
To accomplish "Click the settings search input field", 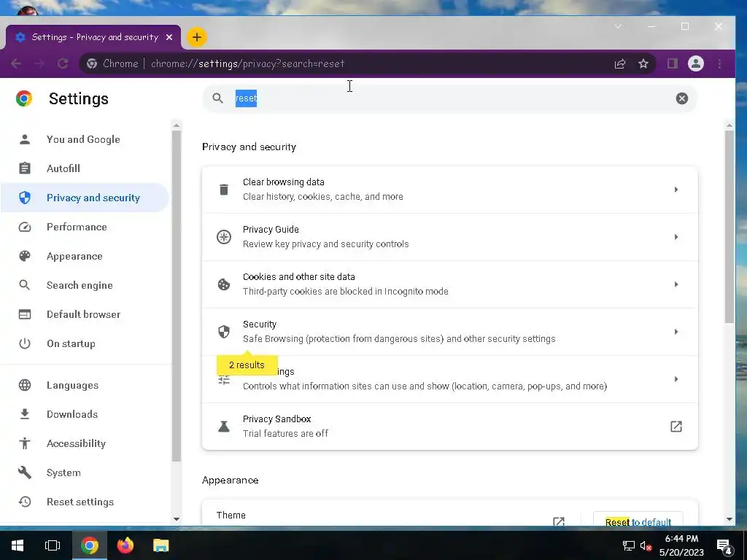I will (449, 98).
